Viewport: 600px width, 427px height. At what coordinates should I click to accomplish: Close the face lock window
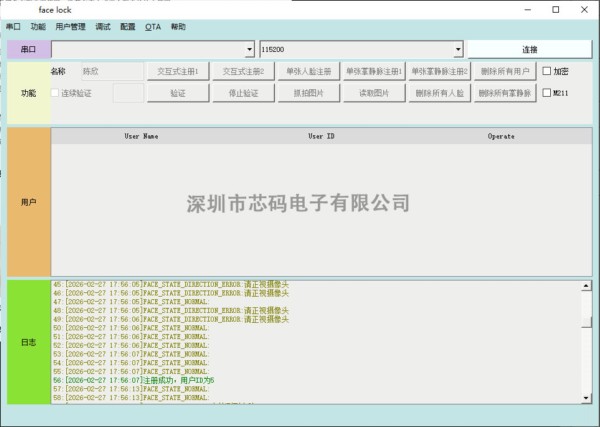tap(584, 10)
